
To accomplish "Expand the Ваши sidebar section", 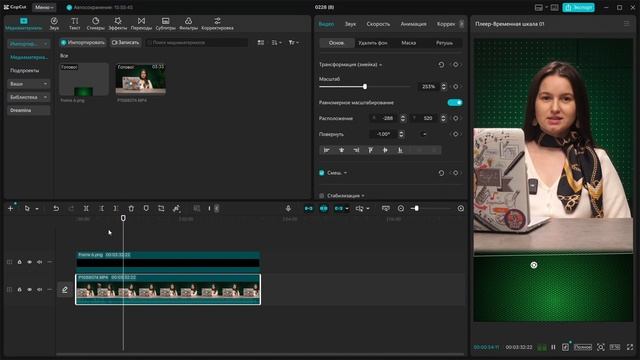I will (29, 84).
